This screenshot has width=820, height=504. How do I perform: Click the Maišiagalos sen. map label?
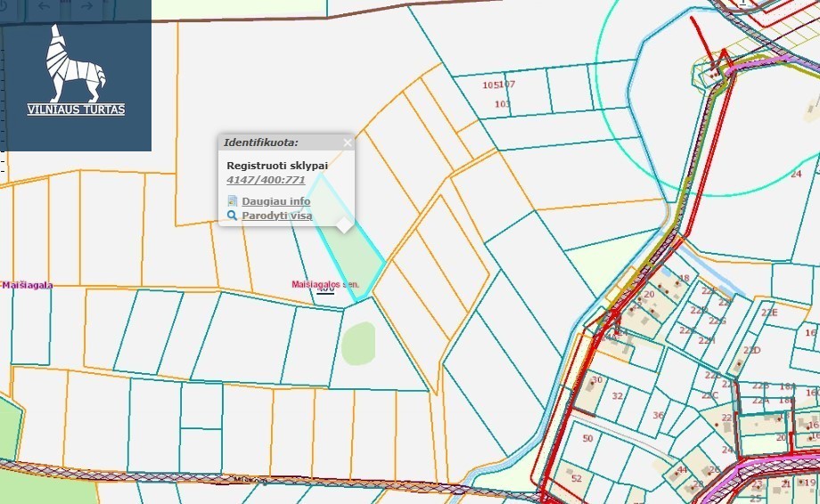pos(325,285)
